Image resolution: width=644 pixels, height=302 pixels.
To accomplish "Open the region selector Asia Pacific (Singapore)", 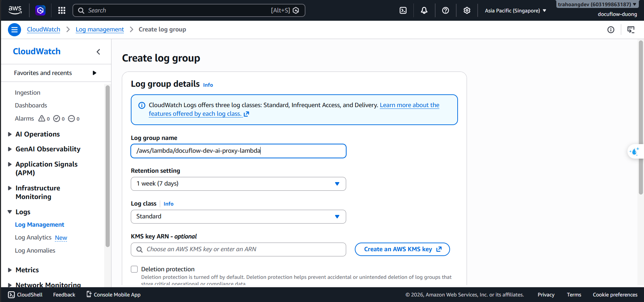I will [515, 11].
